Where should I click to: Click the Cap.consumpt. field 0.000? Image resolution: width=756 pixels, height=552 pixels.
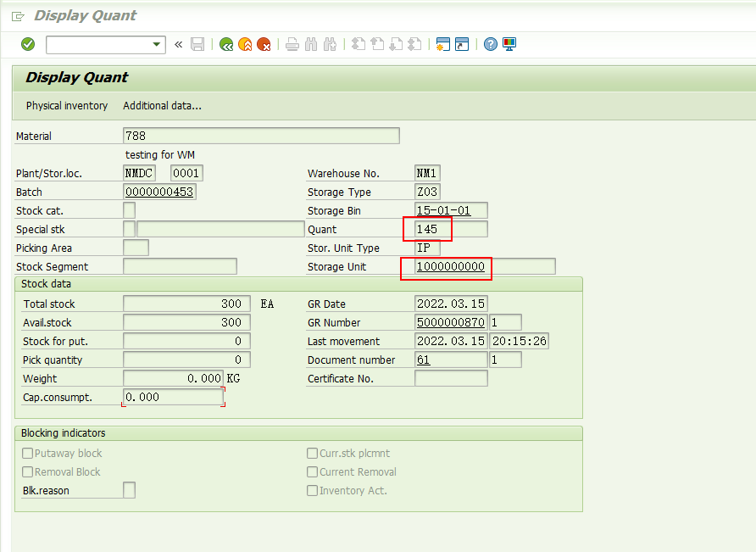click(x=173, y=397)
